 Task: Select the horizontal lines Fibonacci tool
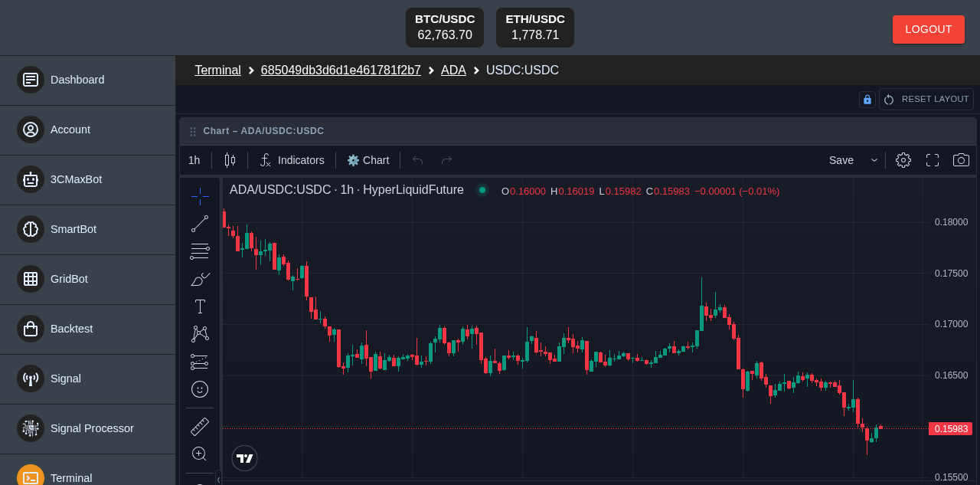[200, 251]
